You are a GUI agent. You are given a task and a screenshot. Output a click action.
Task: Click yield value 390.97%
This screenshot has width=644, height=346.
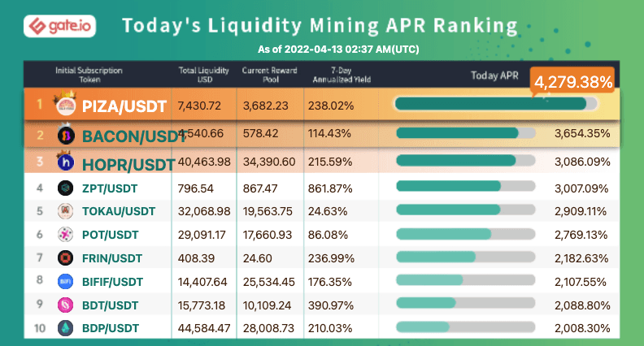coord(331,305)
